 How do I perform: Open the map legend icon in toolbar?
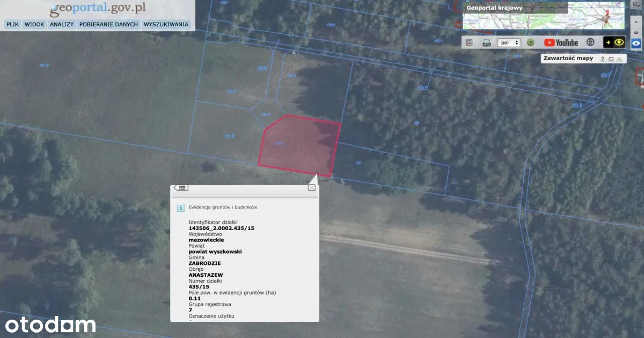[x=469, y=42]
